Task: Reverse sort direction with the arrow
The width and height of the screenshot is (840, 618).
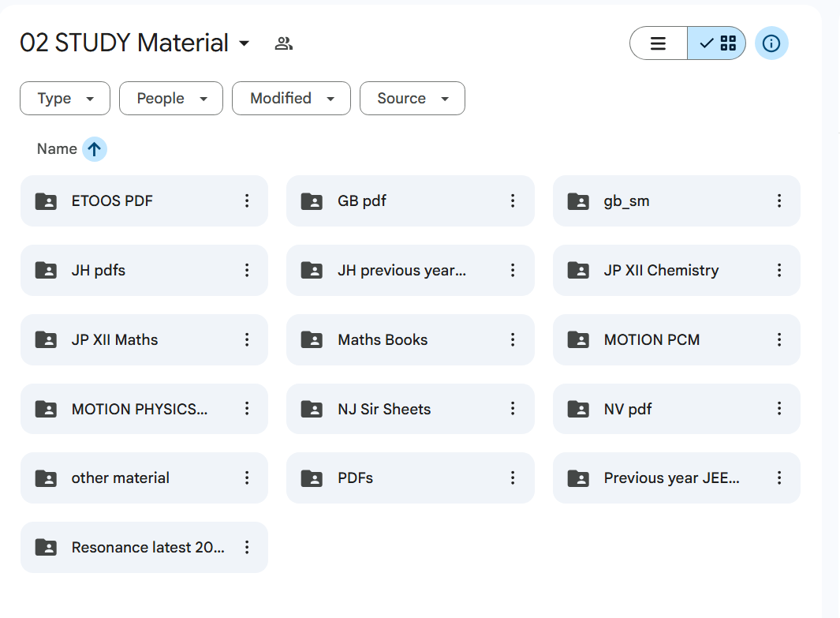Action: click(95, 149)
